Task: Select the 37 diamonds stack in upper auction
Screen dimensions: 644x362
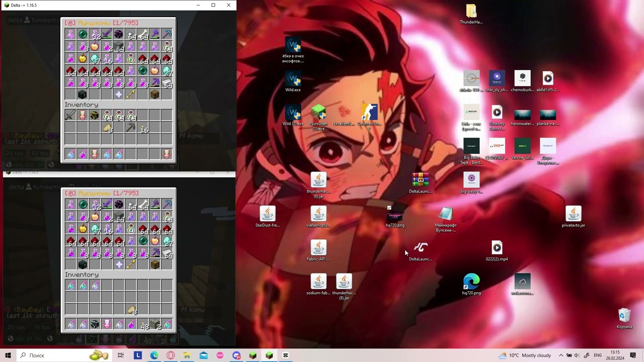Action: [x=95, y=59]
